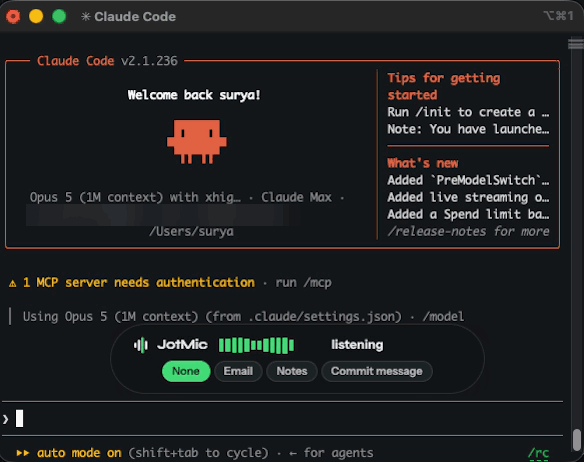Screen dimensions: 584x462
Task: Click the red close window button
Action: [13, 16]
